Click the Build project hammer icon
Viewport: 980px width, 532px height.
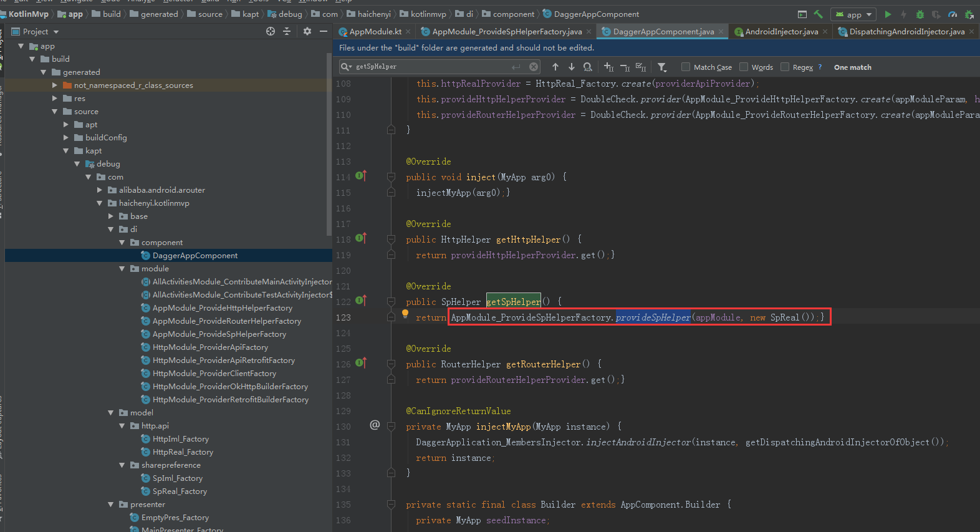pyautogui.click(x=818, y=14)
